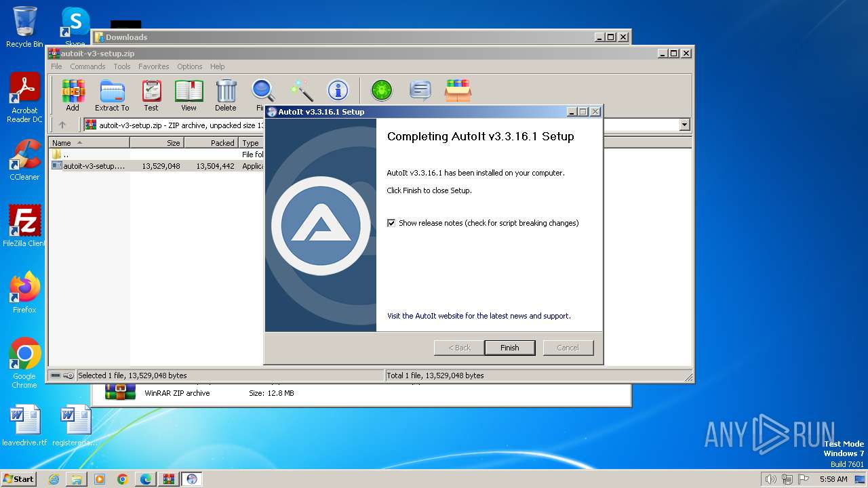Click Extract To in WinRAR toolbar
This screenshot has width=868, height=488.
point(112,95)
